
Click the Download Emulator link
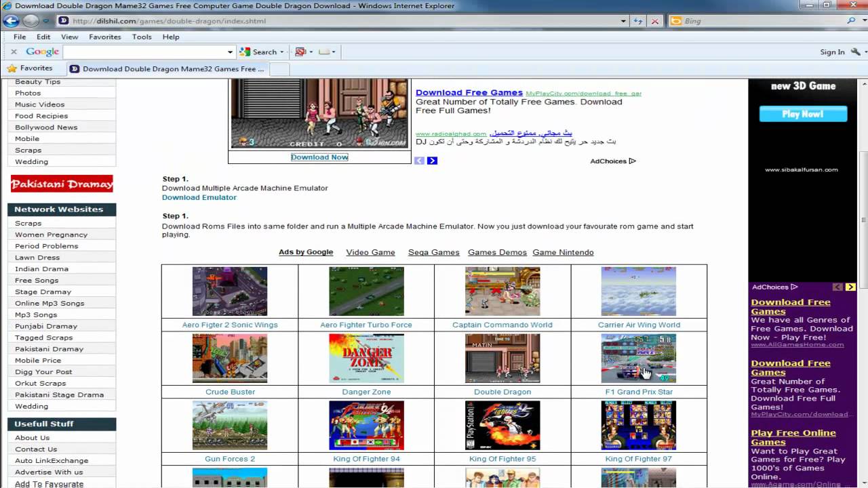pyautogui.click(x=199, y=197)
